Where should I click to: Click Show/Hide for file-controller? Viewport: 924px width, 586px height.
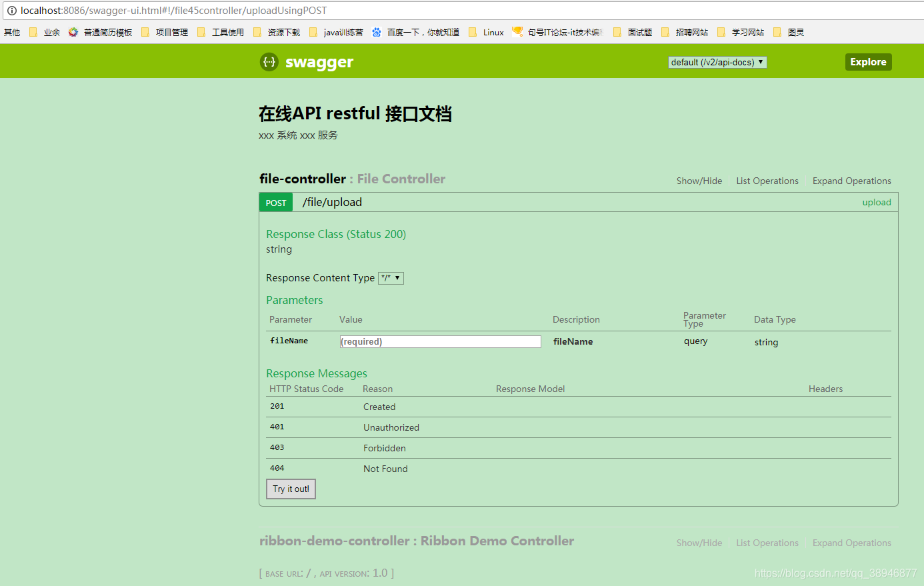[x=699, y=181]
